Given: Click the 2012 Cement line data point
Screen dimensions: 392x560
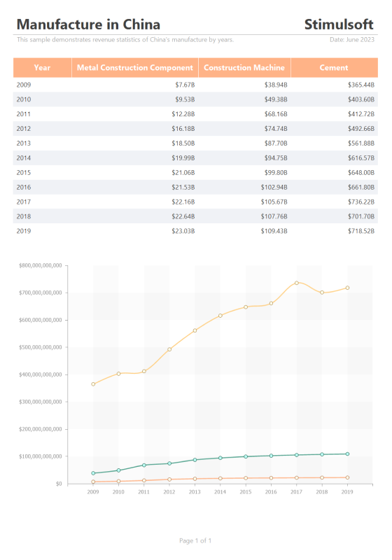Looking at the screenshot, I should (169, 349).
